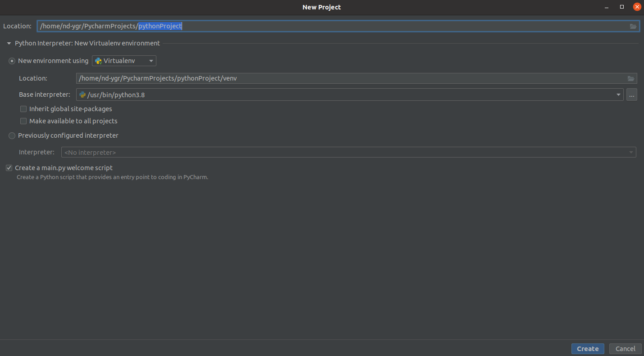The height and width of the screenshot is (356, 644).
Task: Enable Inherit global site-packages checkbox
Action: tap(24, 109)
